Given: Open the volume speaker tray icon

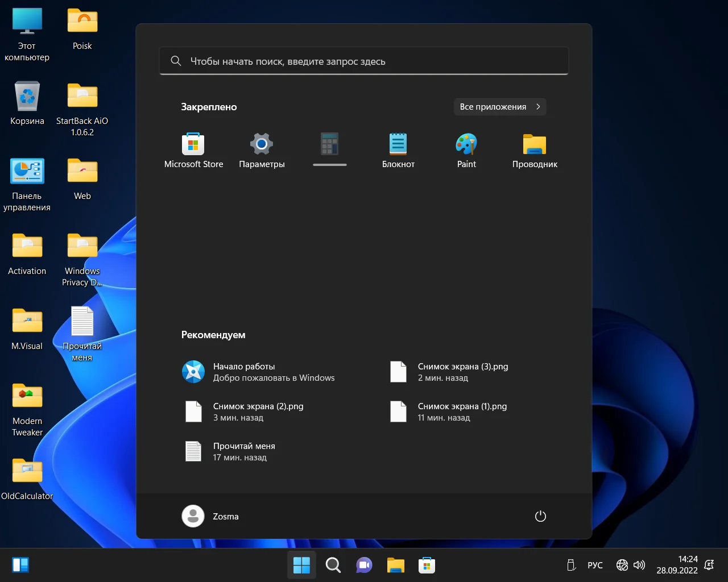Looking at the screenshot, I should pyautogui.click(x=639, y=565).
